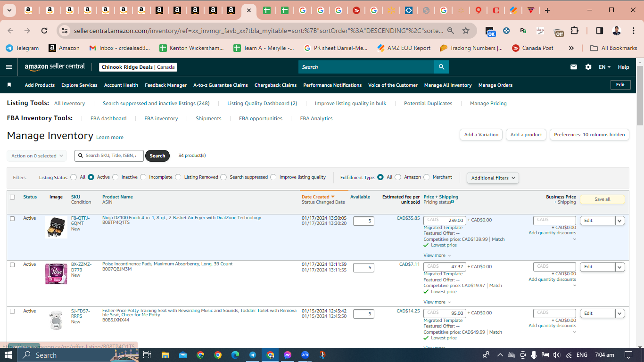This screenshot has width=644, height=362.
Task: Toggle the select-all checkbox in table header
Action: pyautogui.click(x=12, y=197)
